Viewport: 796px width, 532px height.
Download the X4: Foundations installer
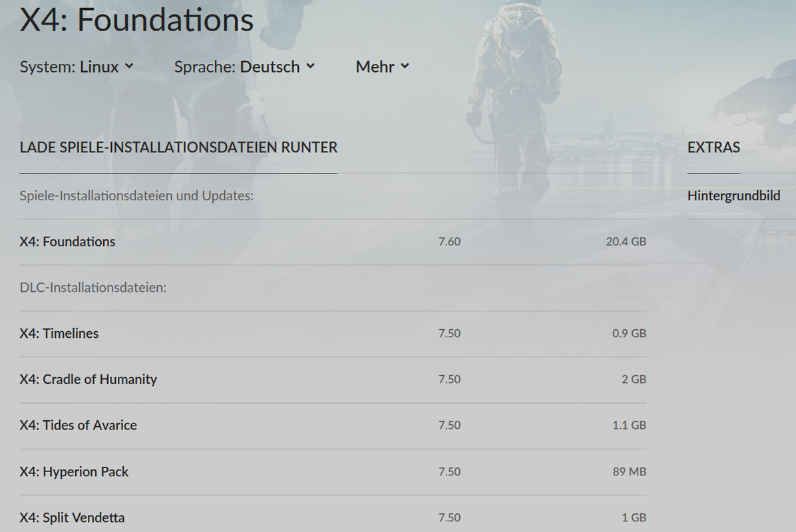67,241
